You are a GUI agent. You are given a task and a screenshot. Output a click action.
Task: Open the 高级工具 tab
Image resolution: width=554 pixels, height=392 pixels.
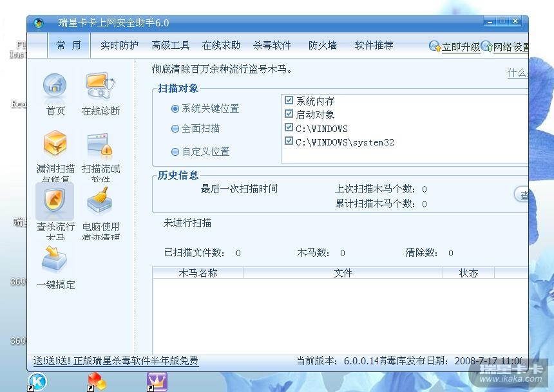click(171, 45)
